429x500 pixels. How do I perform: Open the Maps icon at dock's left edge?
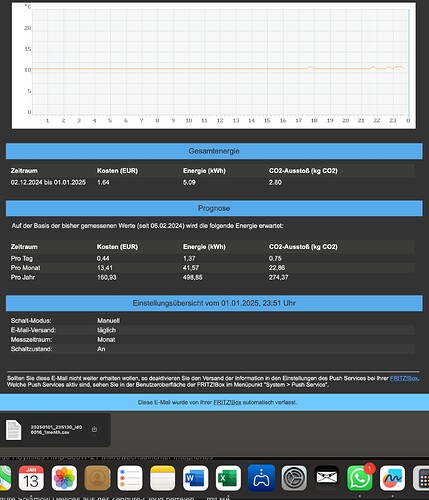pos(5,478)
